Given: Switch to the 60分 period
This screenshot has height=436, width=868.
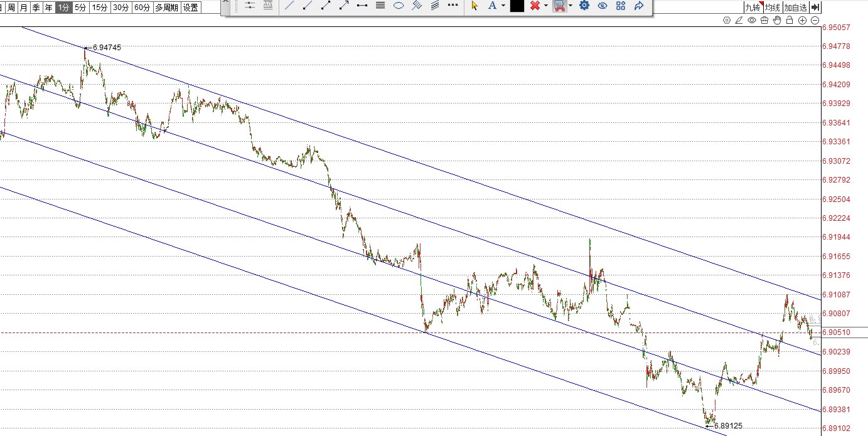Looking at the screenshot, I should pos(142,8).
